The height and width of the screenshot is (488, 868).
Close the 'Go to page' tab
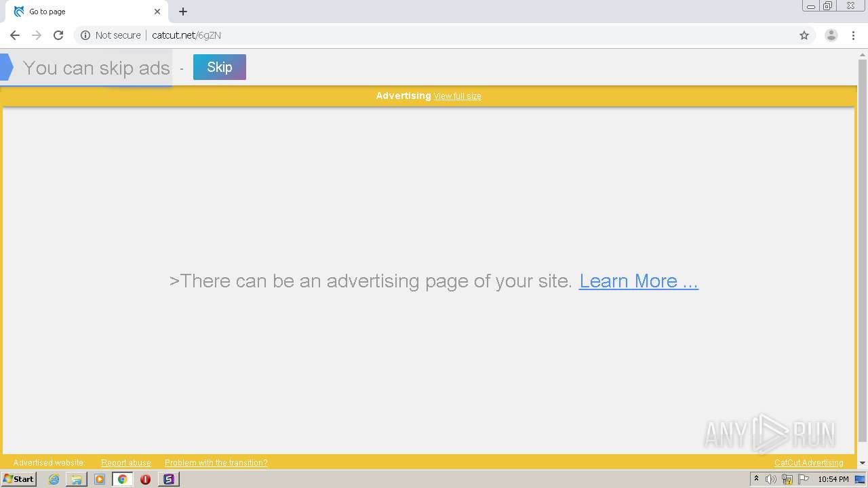click(157, 12)
